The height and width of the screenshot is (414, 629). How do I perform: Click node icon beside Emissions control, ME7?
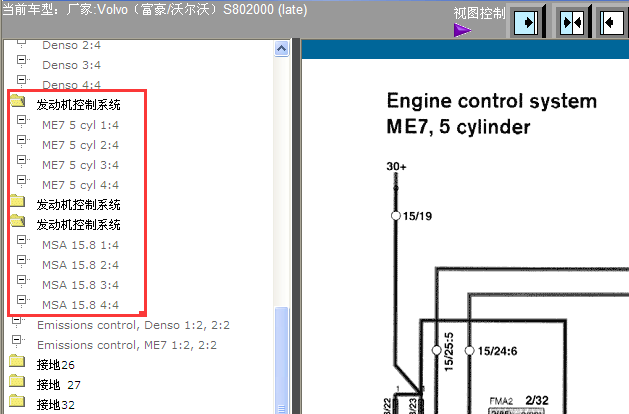(17, 341)
